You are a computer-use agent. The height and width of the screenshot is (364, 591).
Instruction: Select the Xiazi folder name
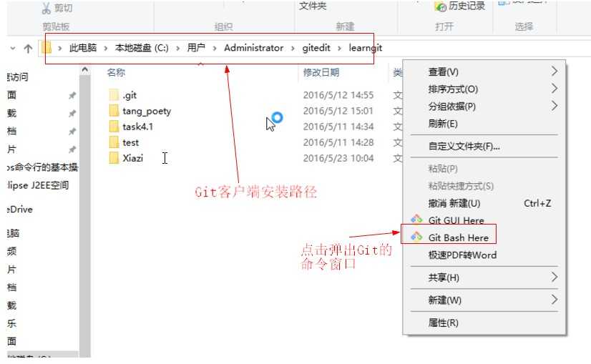(x=132, y=158)
